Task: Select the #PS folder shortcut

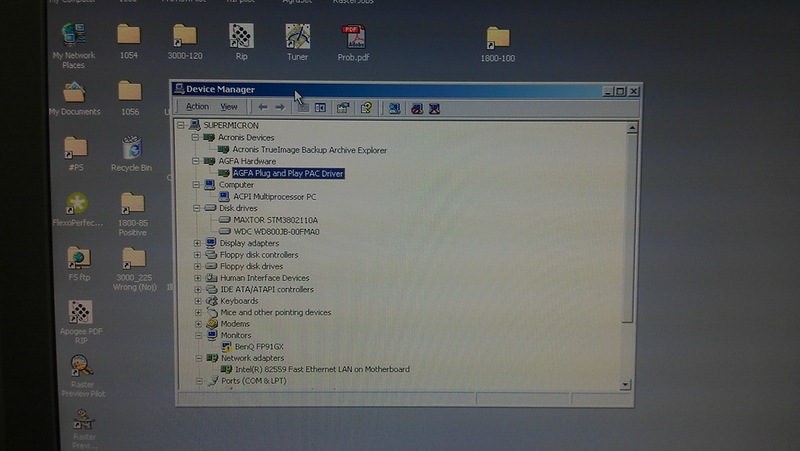Action: tap(76, 154)
